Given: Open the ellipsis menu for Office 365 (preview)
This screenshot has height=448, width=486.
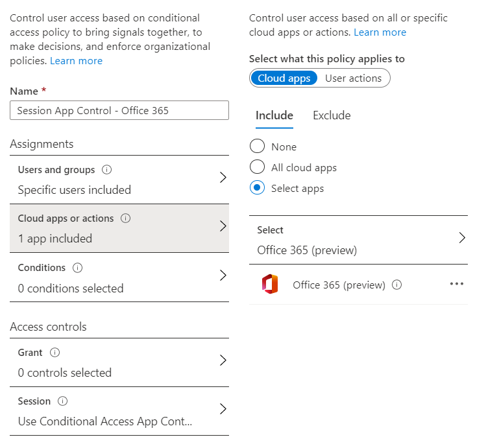Looking at the screenshot, I should [457, 285].
